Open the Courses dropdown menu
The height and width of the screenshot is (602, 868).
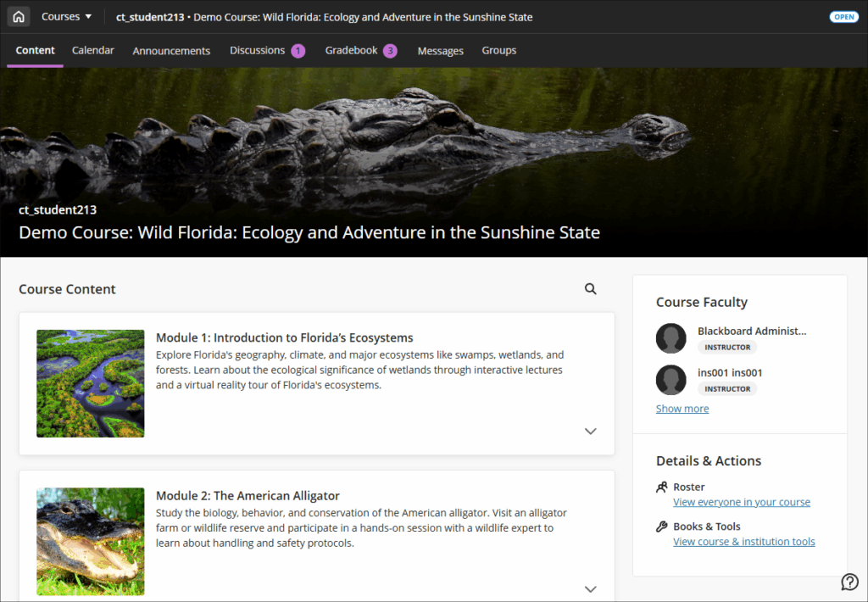pyautogui.click(x=66, y=17)
